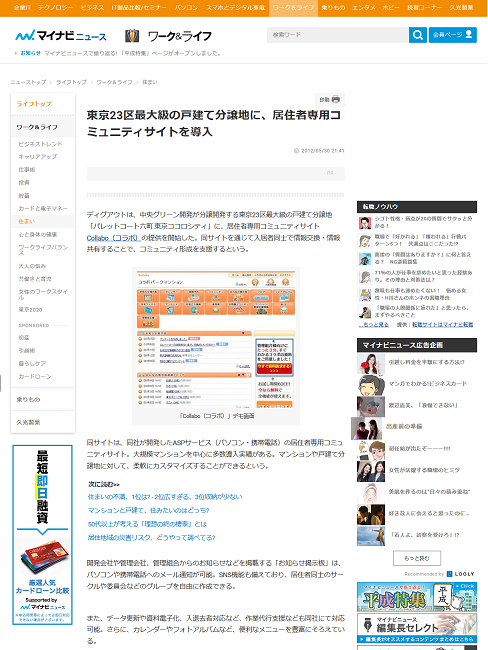488x650 pixels.
Task: Click the magnifier search button
Action: pos(418,35)
